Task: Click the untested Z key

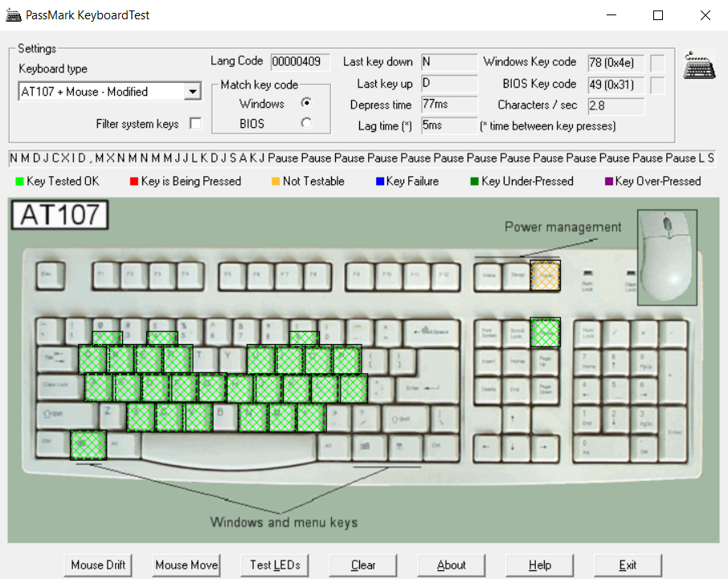Action: point(112,415)
